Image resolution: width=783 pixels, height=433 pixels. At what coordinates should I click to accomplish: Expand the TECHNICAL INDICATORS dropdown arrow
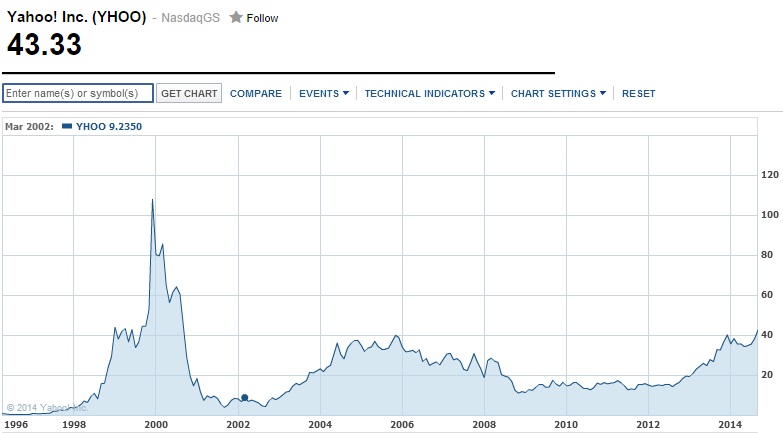pos(492,93)
